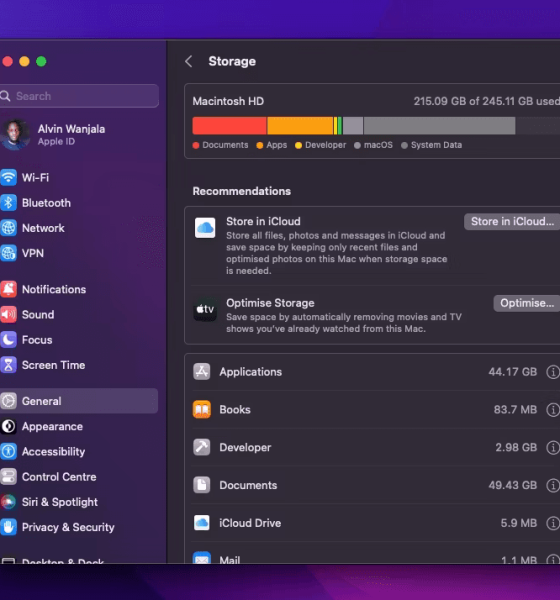Click the 5.9 MB iCloud Drive size

click(519, 523)
